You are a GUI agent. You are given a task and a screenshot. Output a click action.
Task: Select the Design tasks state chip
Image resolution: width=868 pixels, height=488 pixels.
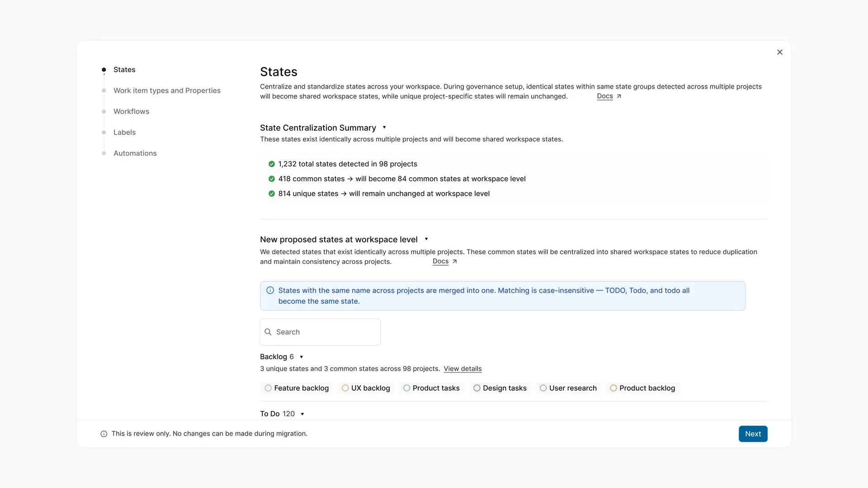click(x=500, y=388)
